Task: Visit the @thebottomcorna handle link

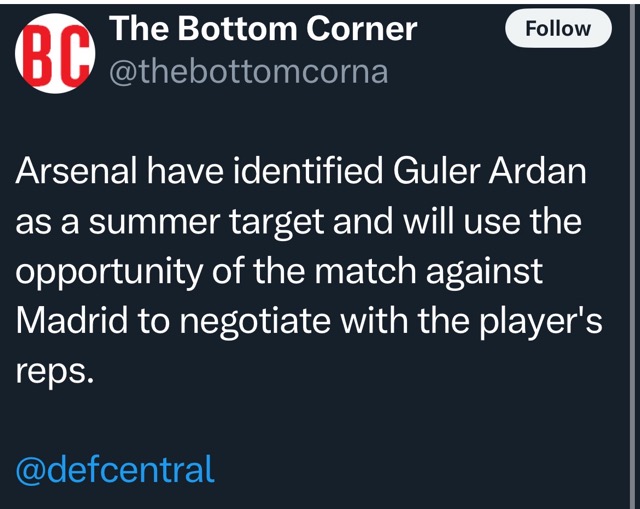Action: coord(248,73)
